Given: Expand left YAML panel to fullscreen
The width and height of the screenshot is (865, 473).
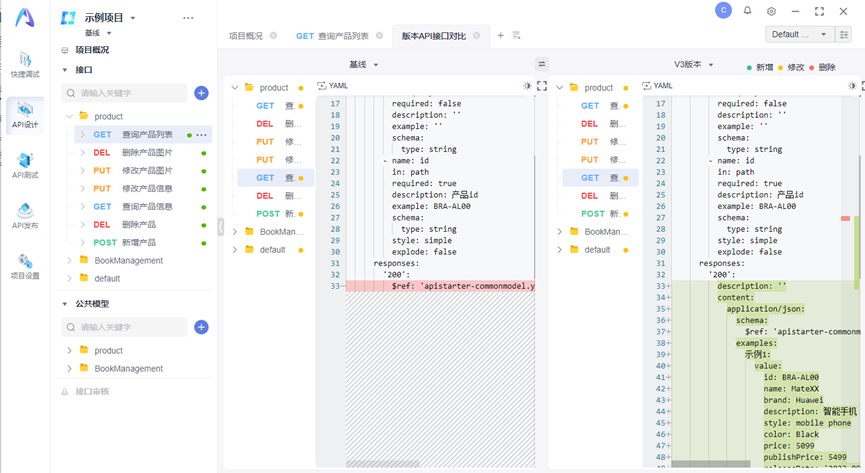Looking at the screenshot, I should point(542,86).
